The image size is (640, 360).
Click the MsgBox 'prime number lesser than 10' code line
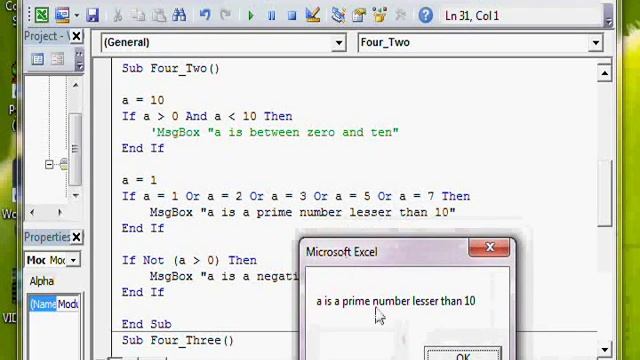[x=302, y=212]
